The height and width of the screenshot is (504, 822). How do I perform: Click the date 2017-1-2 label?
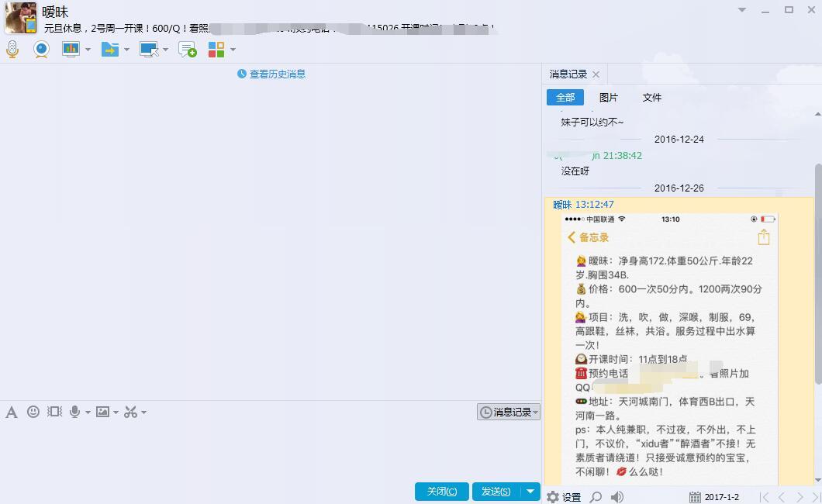tap(722, 497)
